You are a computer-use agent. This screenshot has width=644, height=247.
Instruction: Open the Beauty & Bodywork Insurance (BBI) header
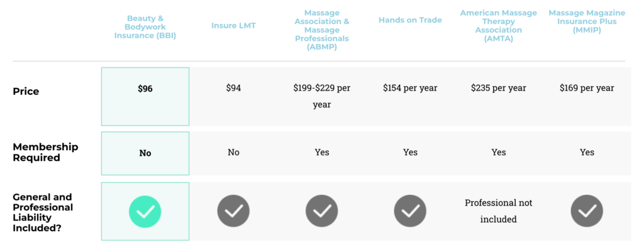click(145, 27)
